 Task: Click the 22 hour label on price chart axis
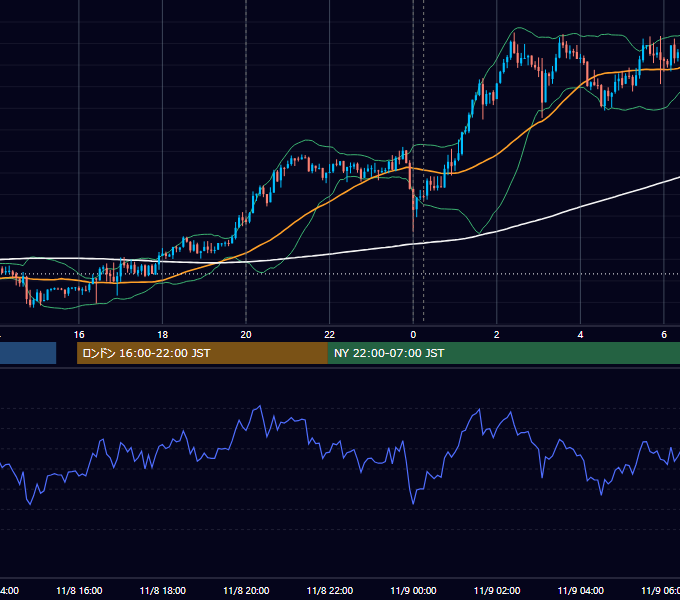330,335
